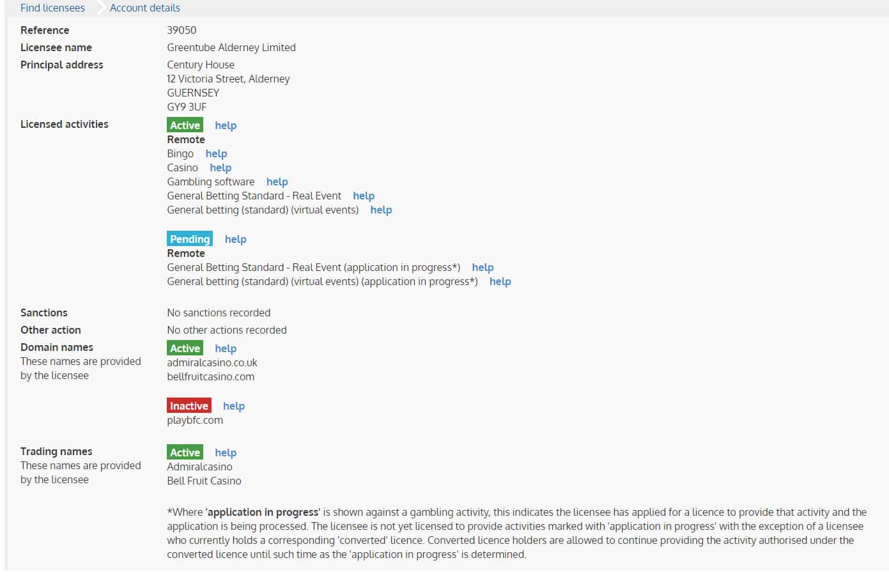
Task: Click help beside Active domain names
Action: [226, 348]
